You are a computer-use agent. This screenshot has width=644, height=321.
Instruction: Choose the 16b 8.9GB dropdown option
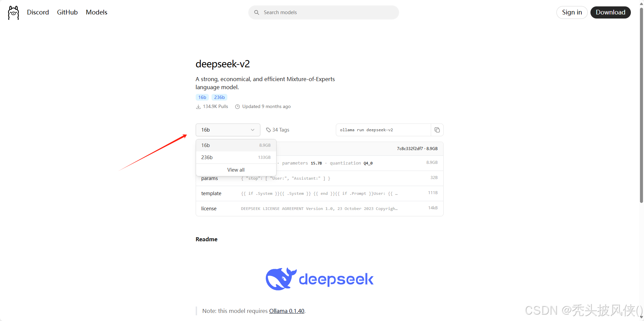236,145
